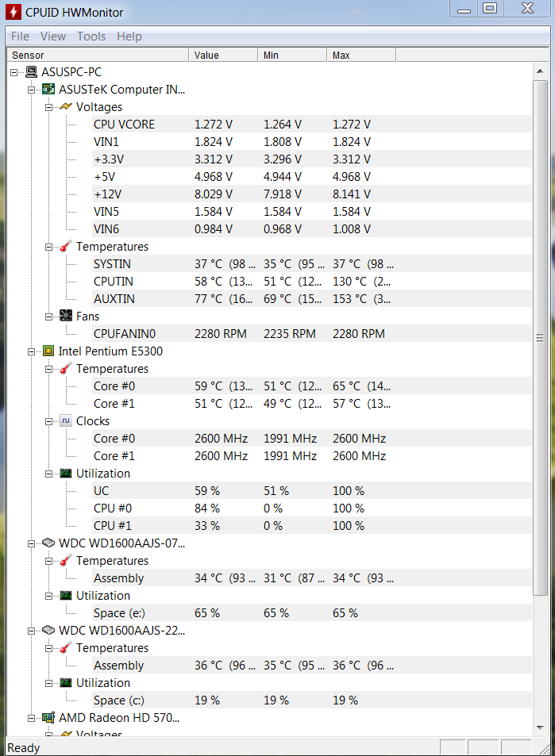Click the Min column header

[x=292, y=55]
